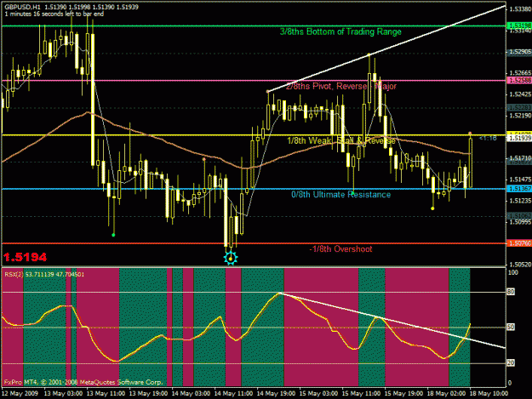Image resolution: width=532 pixels, height=399 pixels.
Task: Click '18 May 10:00' on the time axis
Action: pyautogui.click(x=489, y=394)
